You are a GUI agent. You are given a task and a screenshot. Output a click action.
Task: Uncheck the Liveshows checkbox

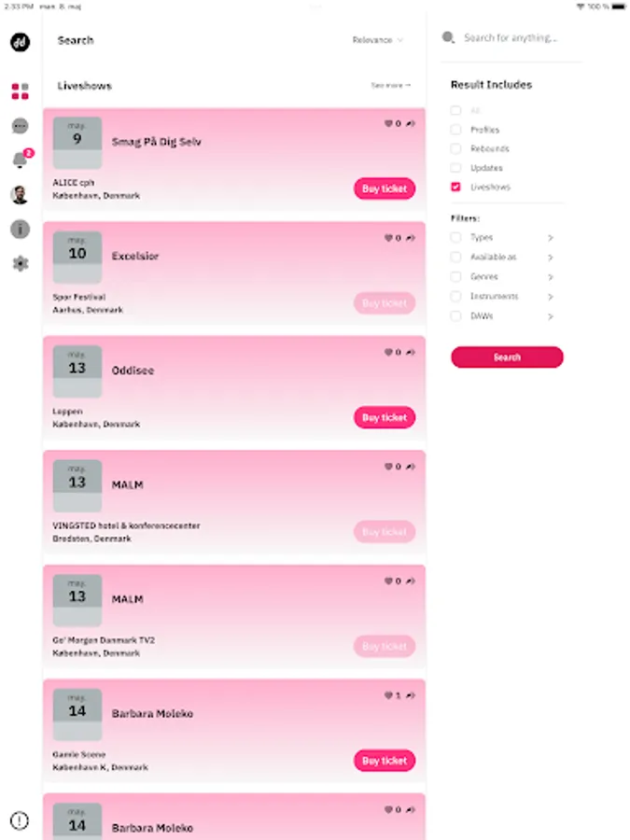[x=455, y=187]
